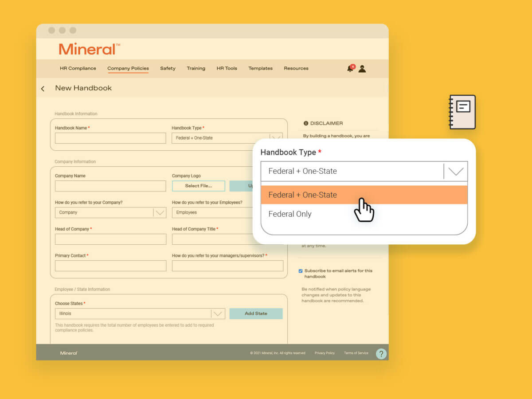
Task: Click the info icon next to DISCLAIMER
Action: (x=306, y=123)
